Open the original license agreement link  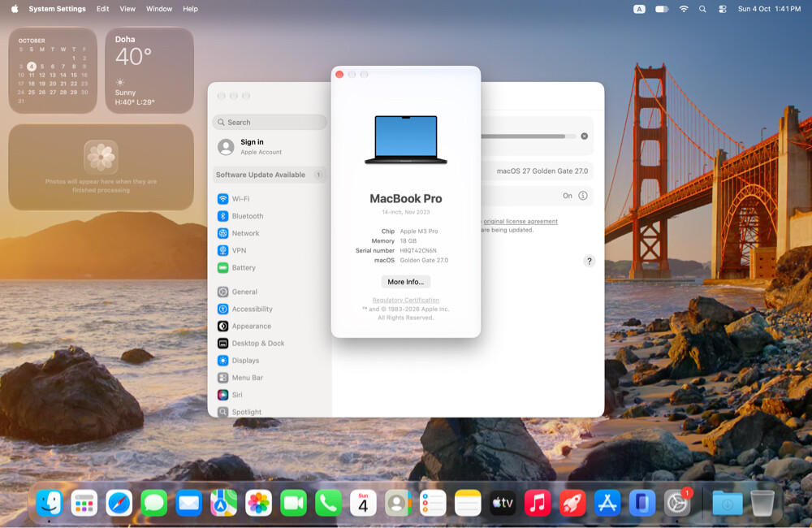tap(520, 221)
